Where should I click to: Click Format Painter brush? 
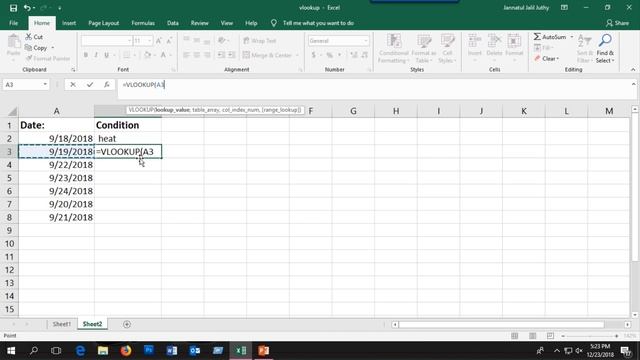pyautogui.click(x=29, y=58)
